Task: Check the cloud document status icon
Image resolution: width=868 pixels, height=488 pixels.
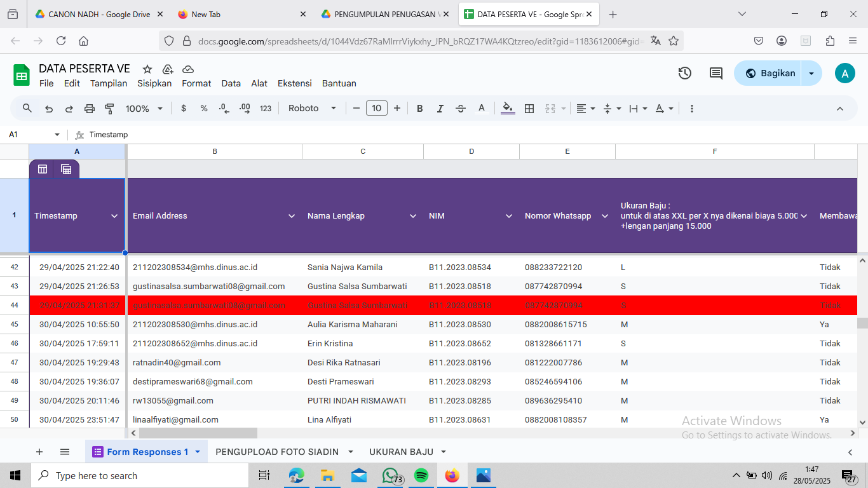Action: (x=188, y=69)
